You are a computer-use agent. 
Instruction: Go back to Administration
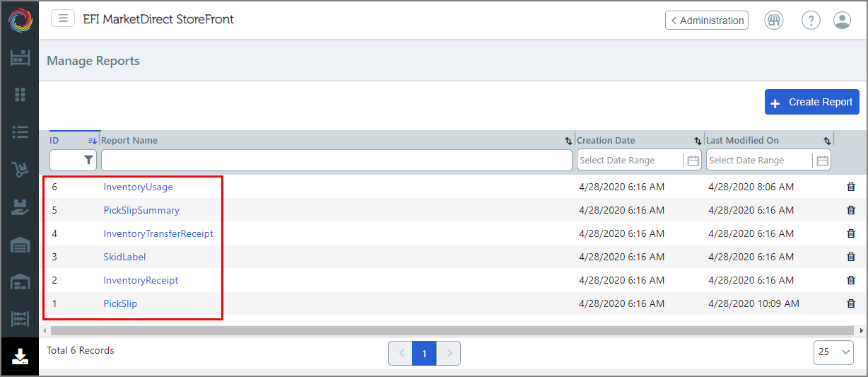point(707,21)
